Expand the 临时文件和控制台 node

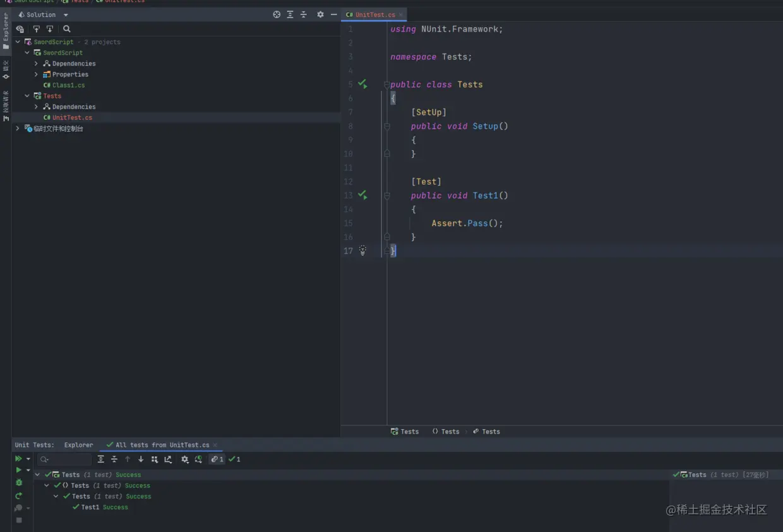coord(18,129)
